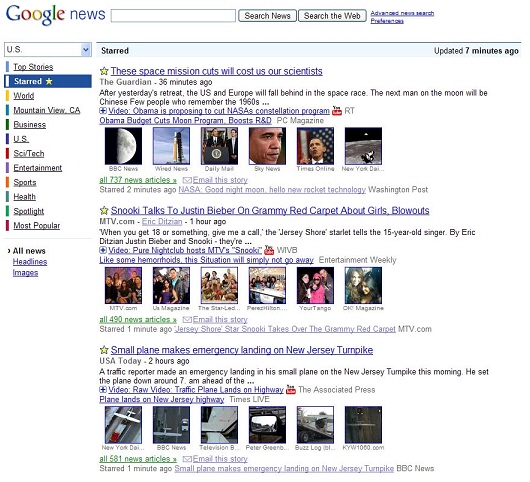Unstar the small plane emergency landing story
This screenshot has height=482, width=530.
104,350
